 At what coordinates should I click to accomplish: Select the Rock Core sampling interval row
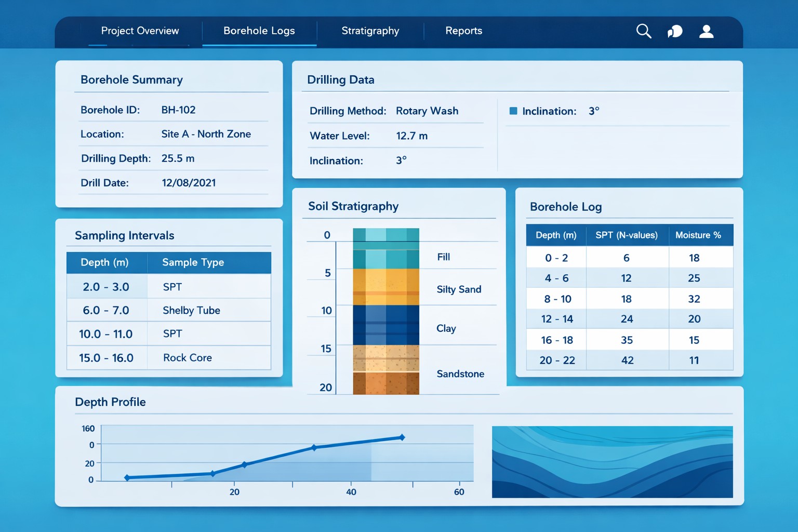point(168,357)
